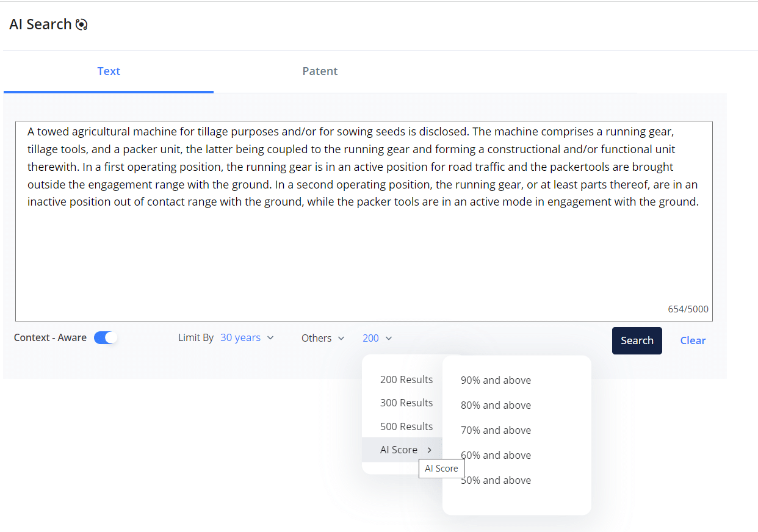Click the AI Search logo icon

click(82, 24)
